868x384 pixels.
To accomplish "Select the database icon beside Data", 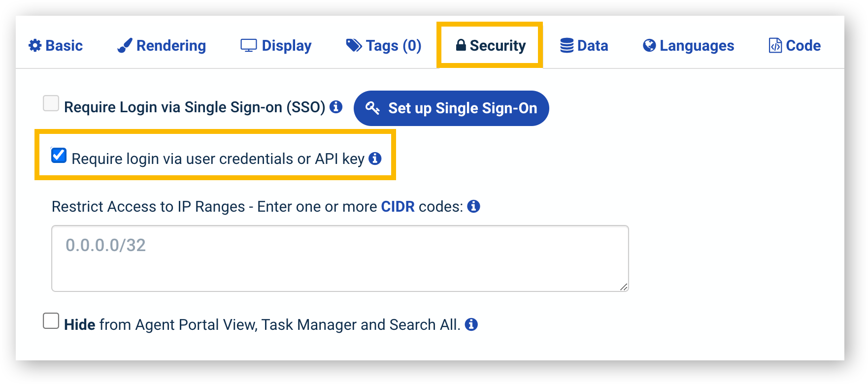I will tap(567, 46).
